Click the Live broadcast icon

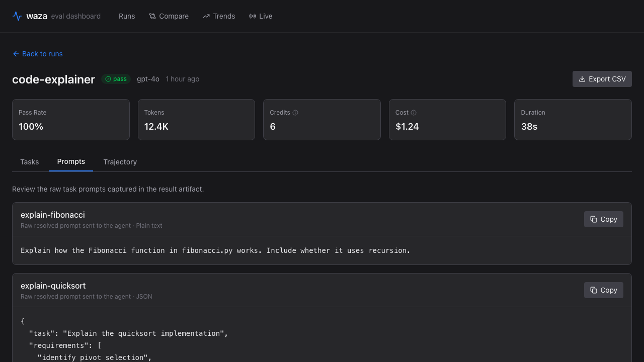coord(253,16)
